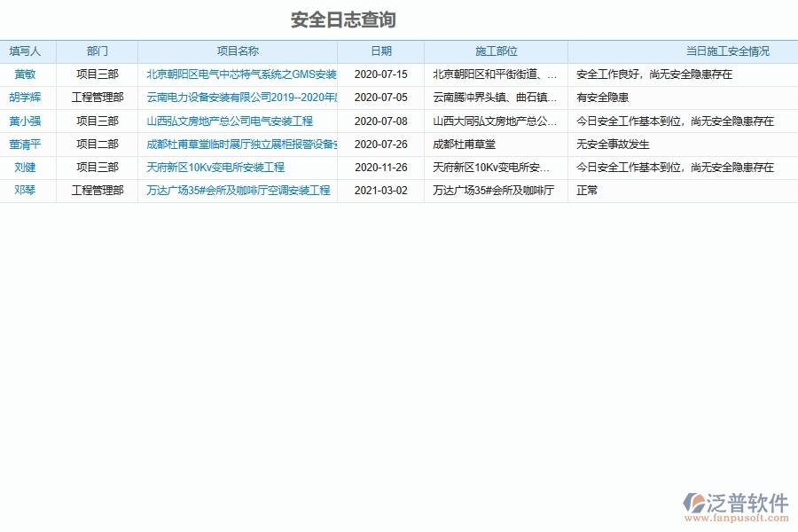
Task: Open filler 董清平's profile link
Action: pos(28,144)
